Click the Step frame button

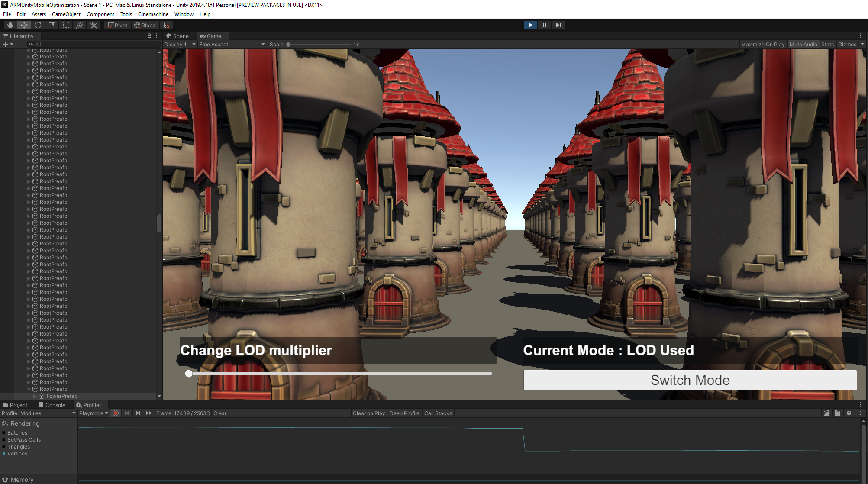[x=558, y=25]
